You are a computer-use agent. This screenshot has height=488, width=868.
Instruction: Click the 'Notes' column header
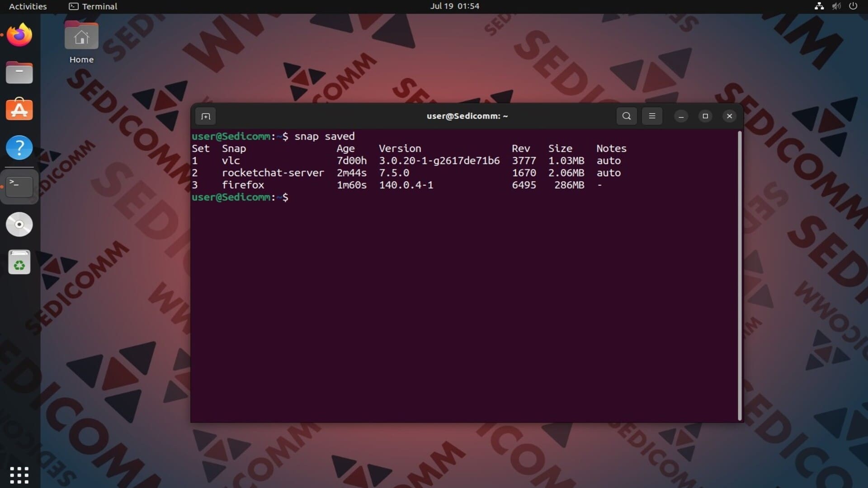611,149
